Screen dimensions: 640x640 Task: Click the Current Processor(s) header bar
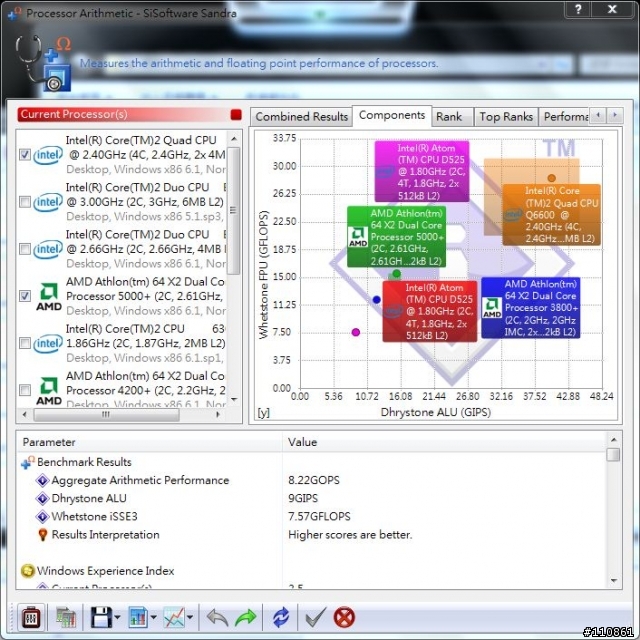pos(130,115)
